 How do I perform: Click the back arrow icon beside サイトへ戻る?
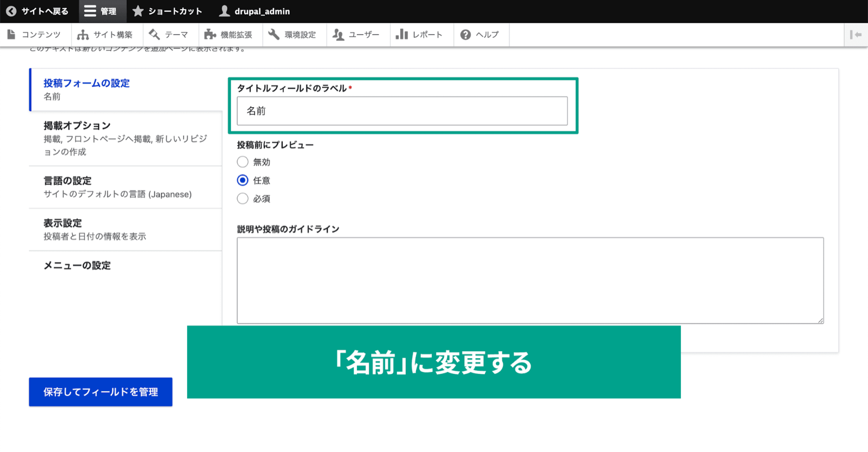pos(11,11)
